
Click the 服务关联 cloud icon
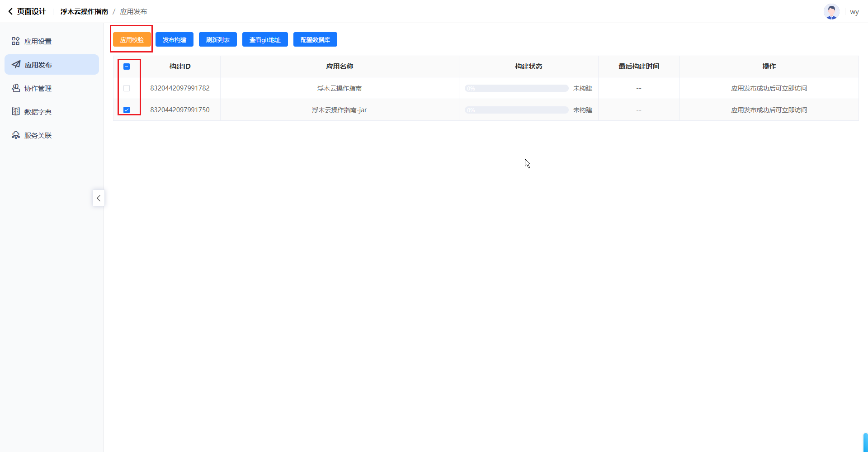[x=16, y=135]
